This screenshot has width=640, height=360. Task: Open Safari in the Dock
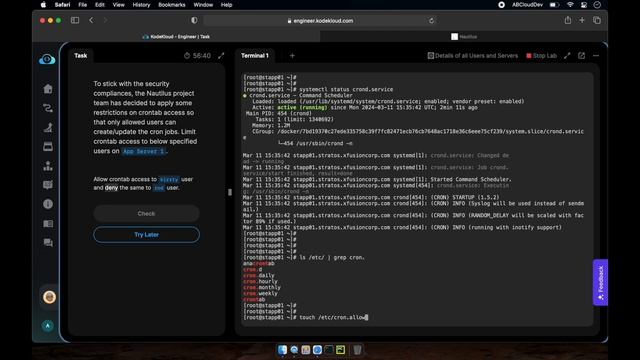point(317,350)
